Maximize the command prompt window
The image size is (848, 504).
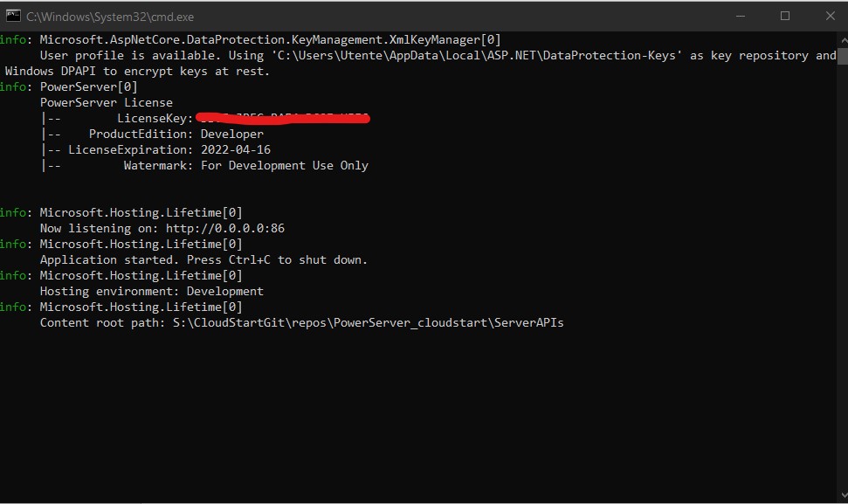click(x=784, y=16)
